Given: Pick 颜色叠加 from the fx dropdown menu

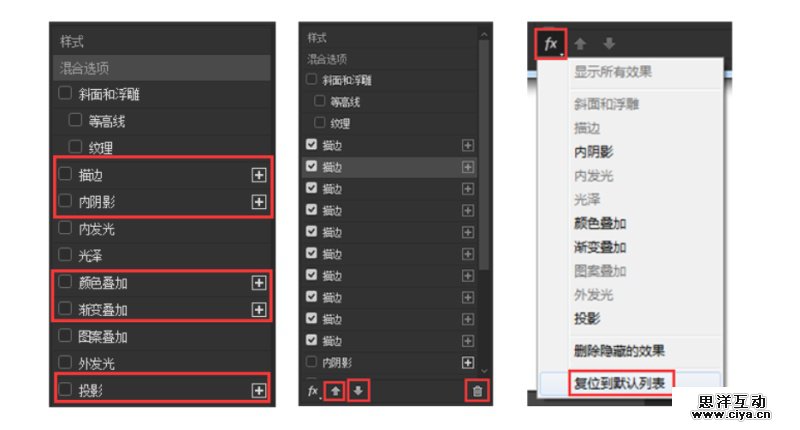Looking at the screenshot, I should click(x=600, y=223).
